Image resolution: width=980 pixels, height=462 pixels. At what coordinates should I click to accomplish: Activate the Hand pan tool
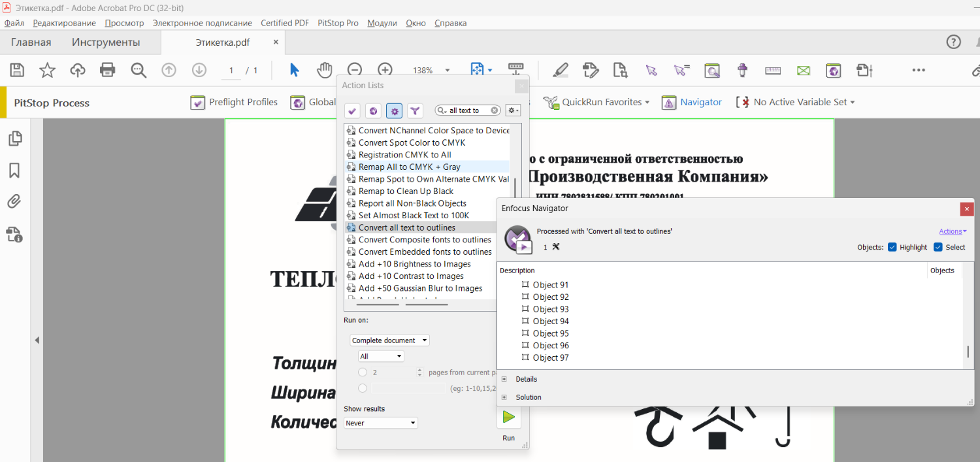tap(325, 70)
